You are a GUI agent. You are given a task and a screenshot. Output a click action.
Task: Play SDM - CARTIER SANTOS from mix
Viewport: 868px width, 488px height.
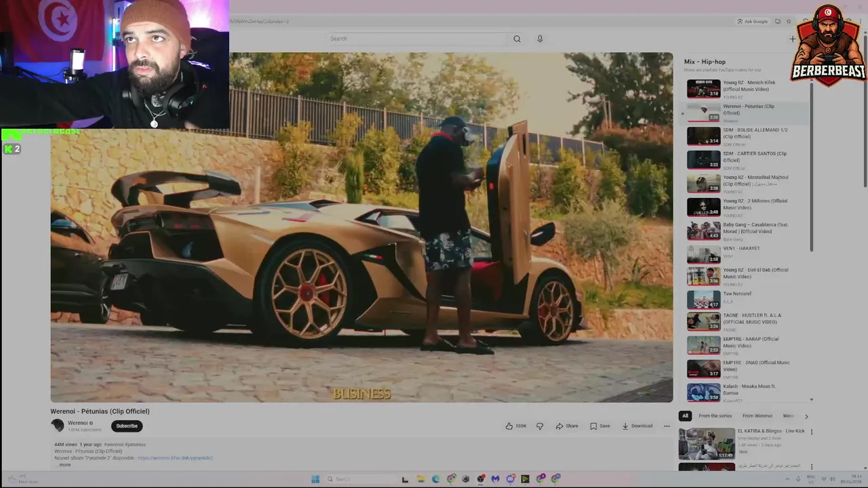(x=745, y=159)
